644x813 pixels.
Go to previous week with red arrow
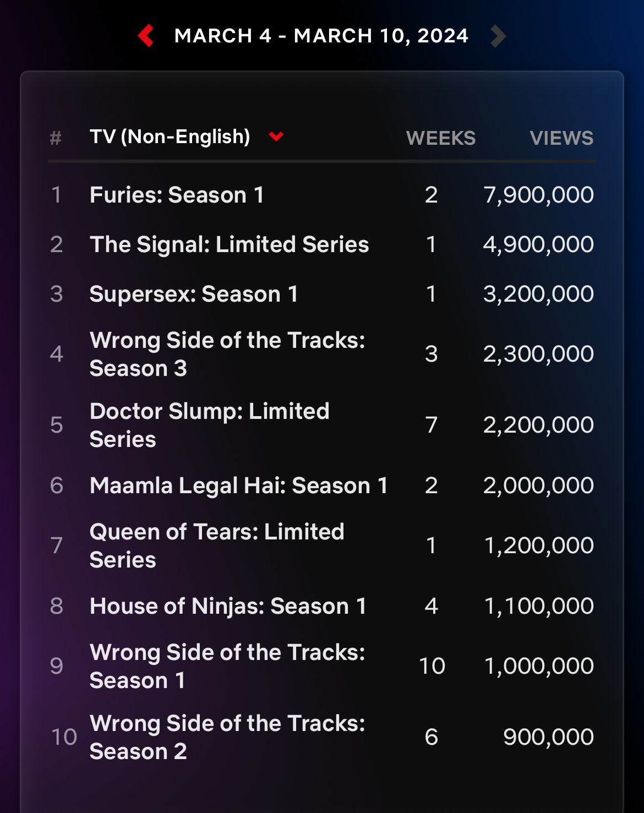(146, 36)
